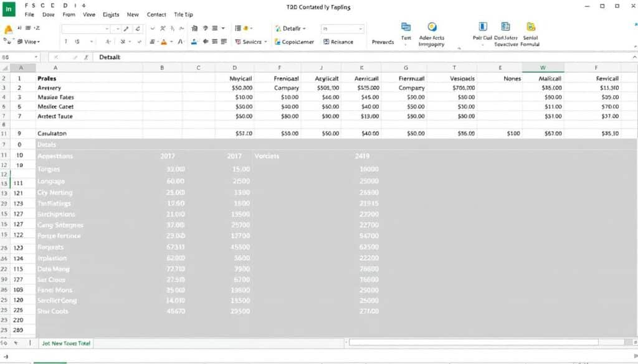The height and width of the screenshot is (364, 638).
Task: Open the File menu
Action: [x=29, y=14]
